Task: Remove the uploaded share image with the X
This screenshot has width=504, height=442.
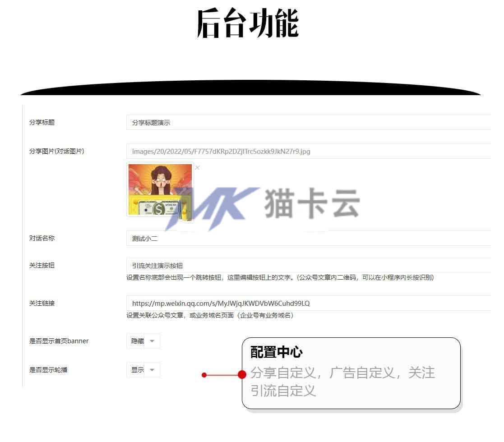Action: 197,167
